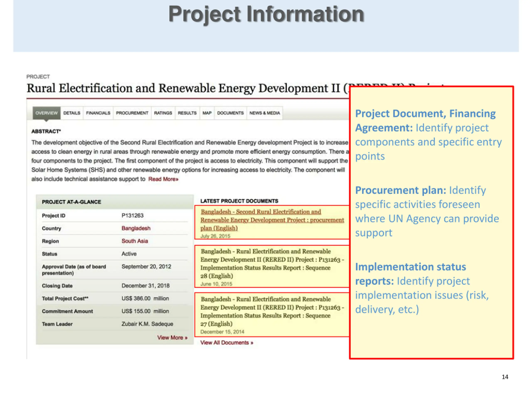This screenshot has height=399, width=532.
Task: Click the Active status value
Action: (129, 254)
